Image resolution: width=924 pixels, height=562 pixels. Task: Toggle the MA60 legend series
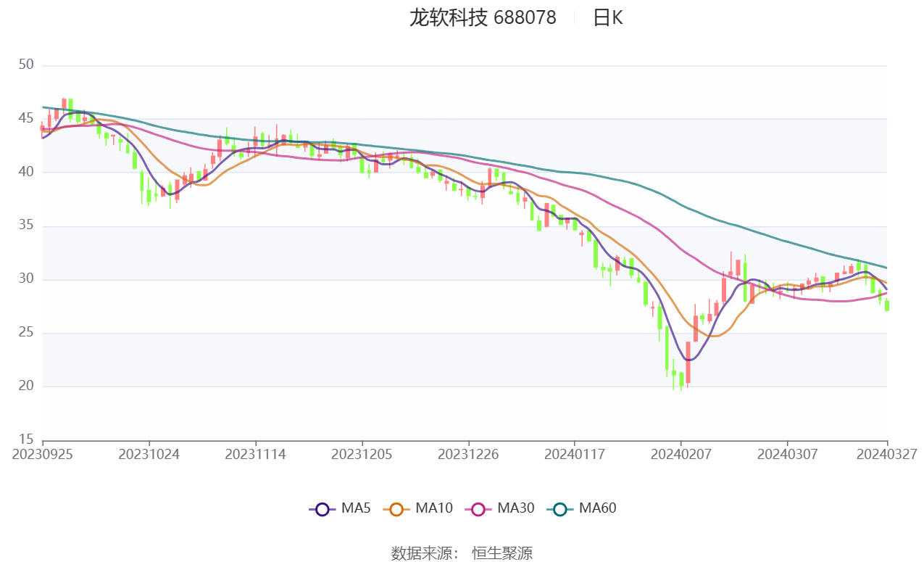click(x=581, y=508)
